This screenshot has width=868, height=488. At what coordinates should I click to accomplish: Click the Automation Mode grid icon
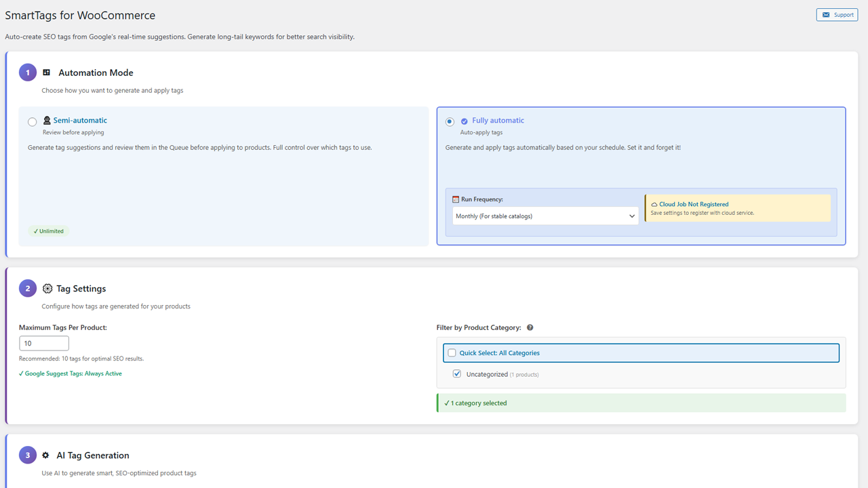[46, 72]
